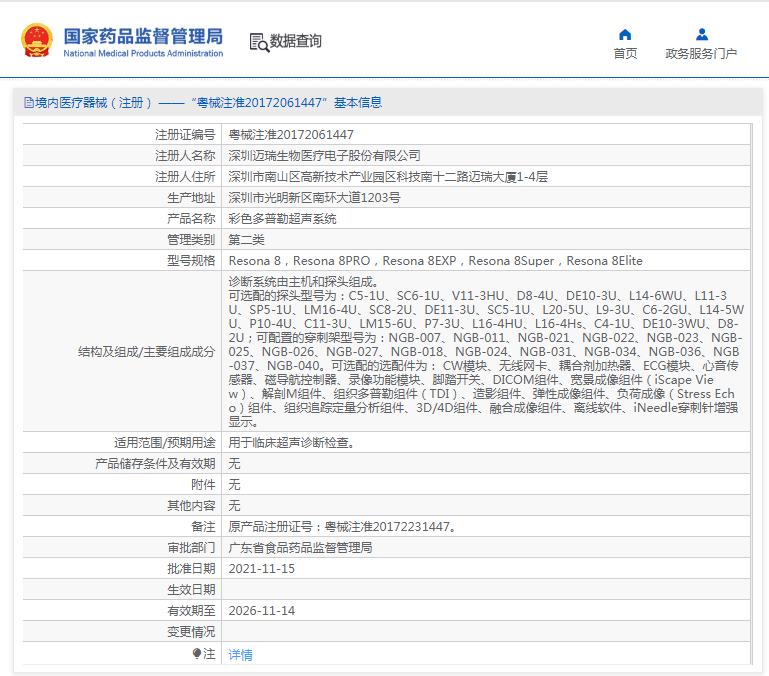This screenshot has width=769, height=676.
Task: Click the approval date 2021-11-15
Action: [262, 568]
